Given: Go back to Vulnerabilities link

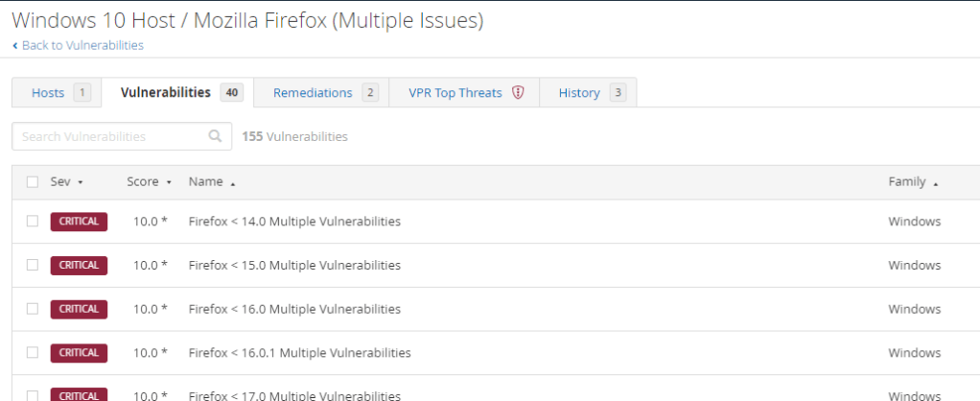Looking at the screenshot, I should click(82, 46).
